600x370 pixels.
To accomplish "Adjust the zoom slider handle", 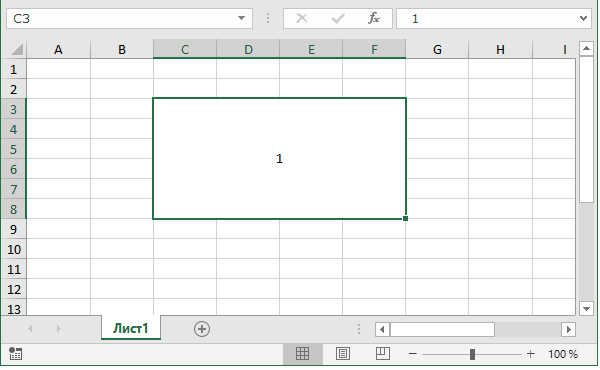I will click(x=472, y=354).
